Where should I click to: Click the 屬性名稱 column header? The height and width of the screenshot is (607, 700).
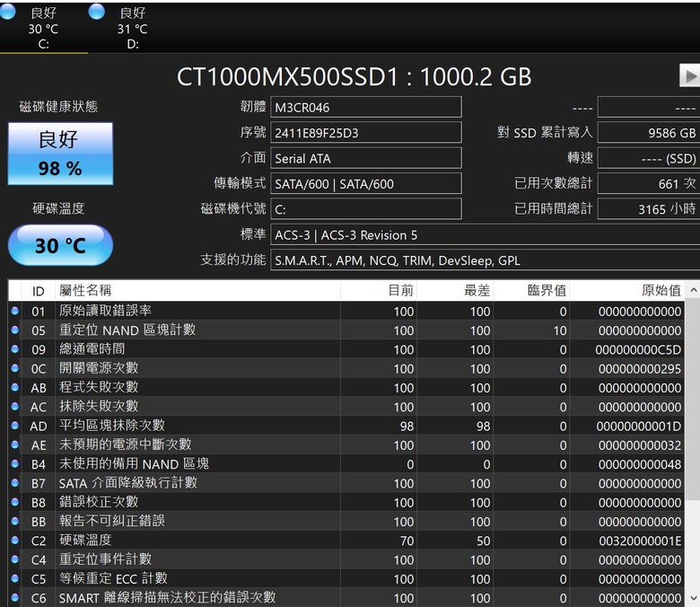click(x=197, y=291)
